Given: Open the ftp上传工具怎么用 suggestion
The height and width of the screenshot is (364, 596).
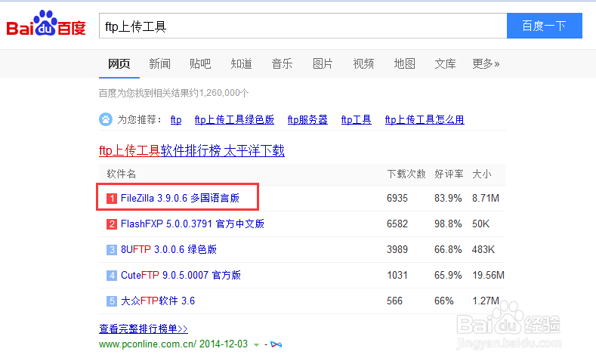Looking at the screenshot, I should tap(425, 119).
